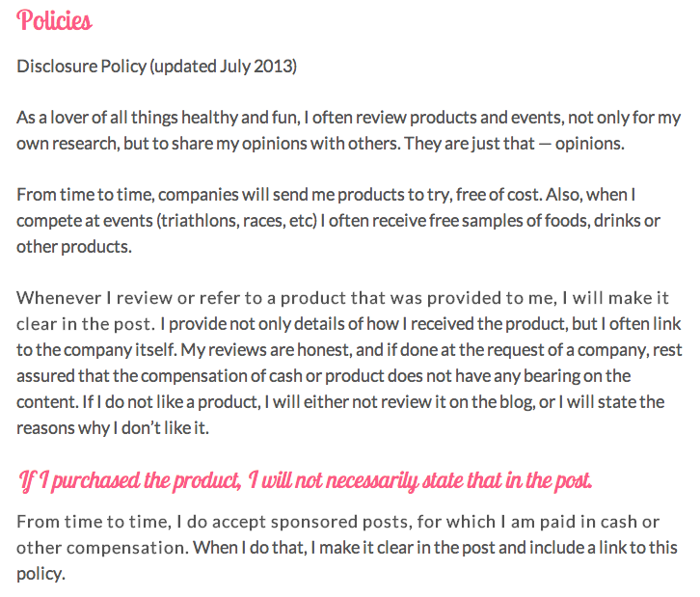This screenshot has height=597, width=700.
Task: Click the phrase 'free of cost'
Action: (497, 195)
